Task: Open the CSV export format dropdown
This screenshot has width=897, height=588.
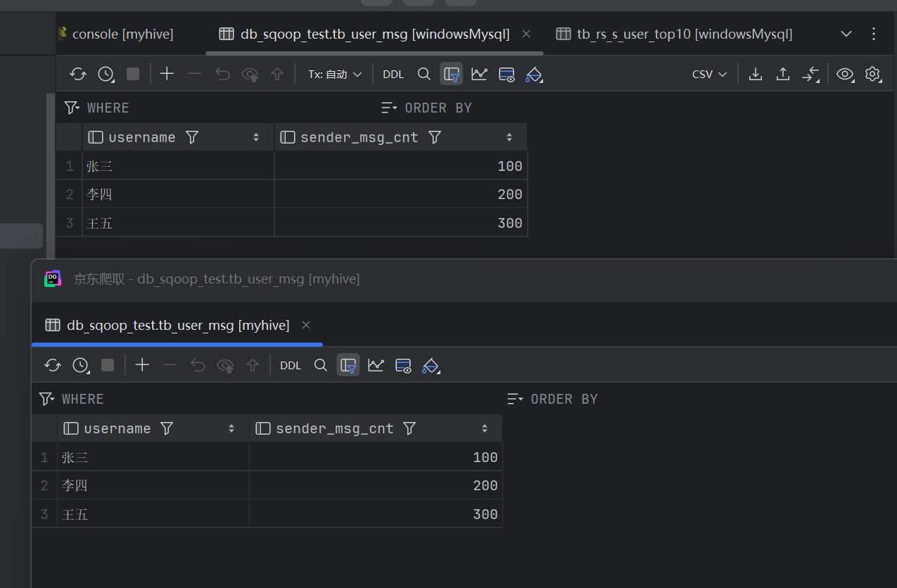Action: pos(709,74)
